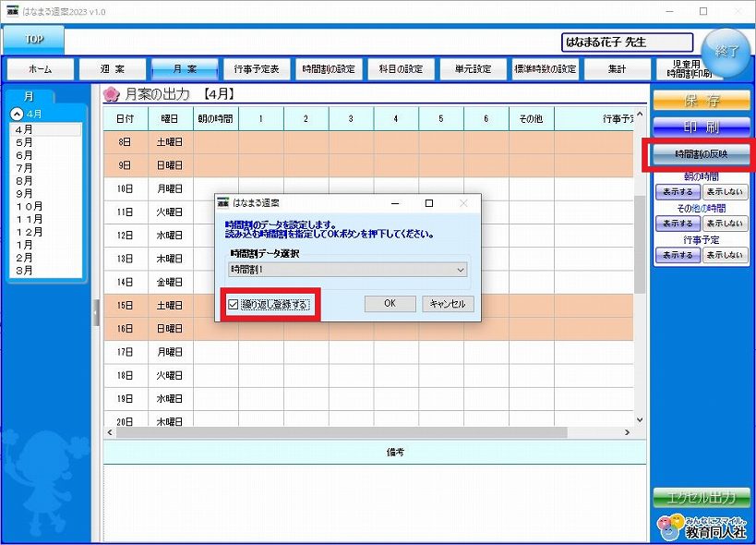Viewport: 756px width, 545px height.
Task: Click the 17日 date cell
Action: (126, 352)
